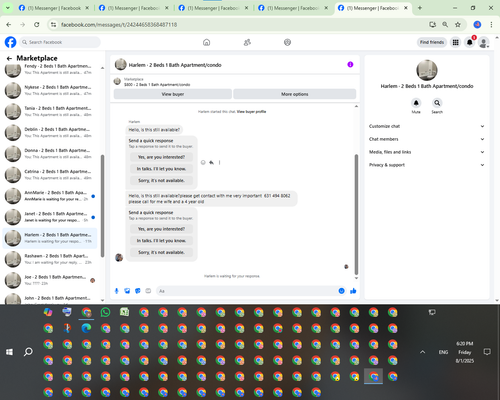
Task: Open more options dots beside quick response
Action: pos(219,162)
